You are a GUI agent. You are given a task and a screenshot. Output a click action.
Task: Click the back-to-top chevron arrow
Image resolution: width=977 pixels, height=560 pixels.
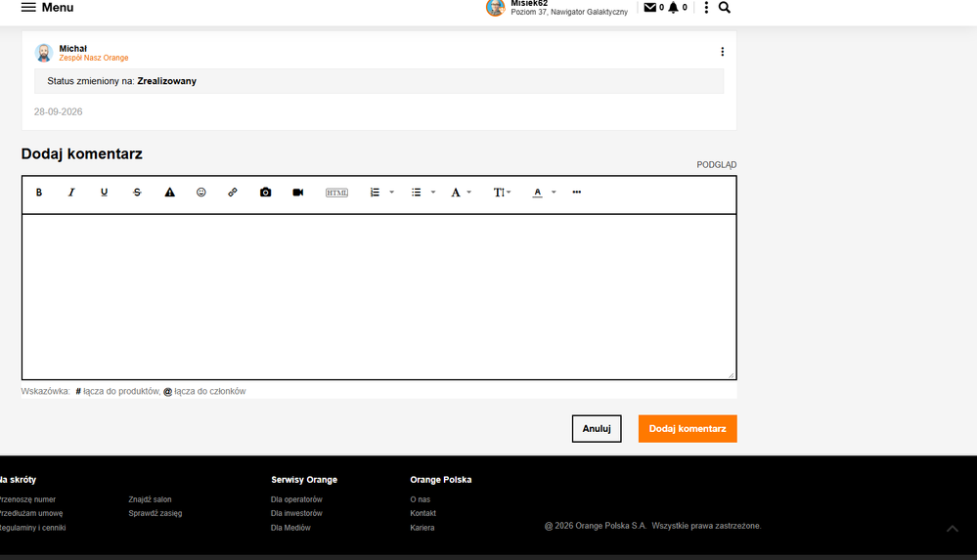click(953, 528)
